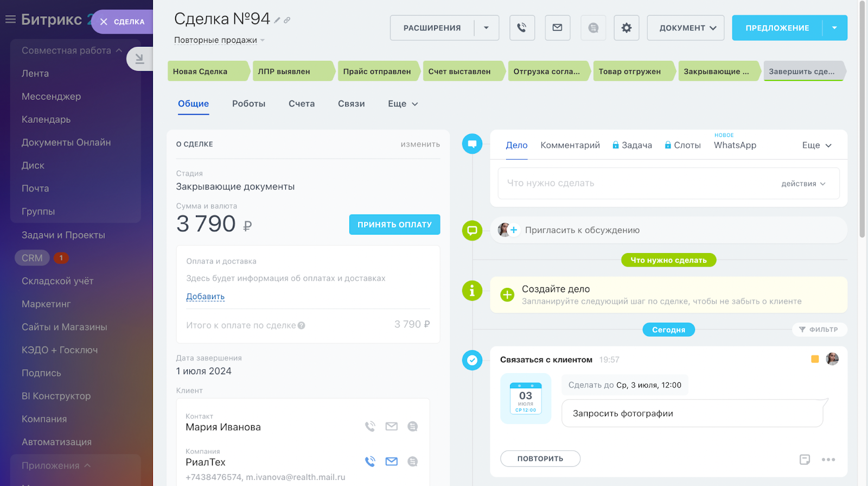Image resolution: width=868 pixels, height=486 pixels.
Task: Click the green plus Создайте дело icon
Action: (507, 295)
